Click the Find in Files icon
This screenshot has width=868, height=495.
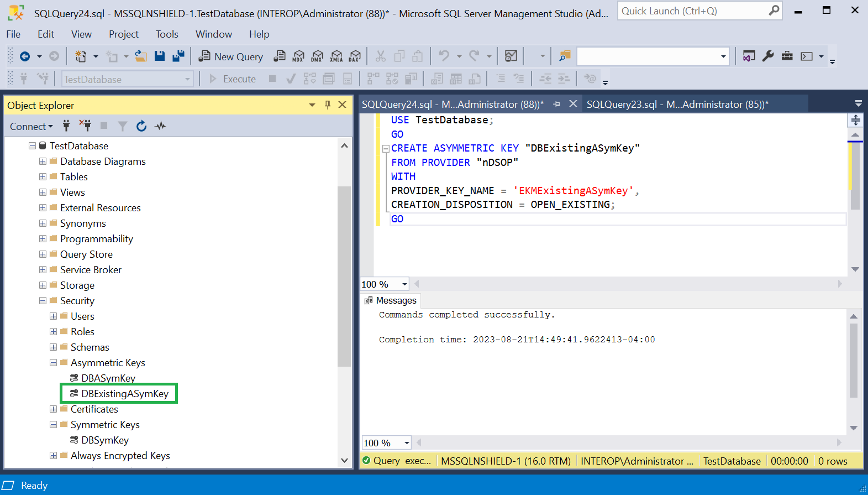(x=565, y=56)
